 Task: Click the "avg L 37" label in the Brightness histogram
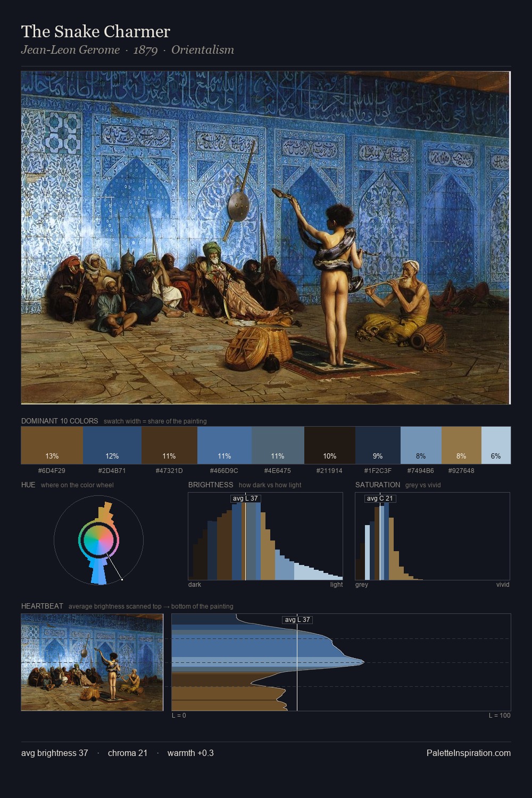(245, 498)
